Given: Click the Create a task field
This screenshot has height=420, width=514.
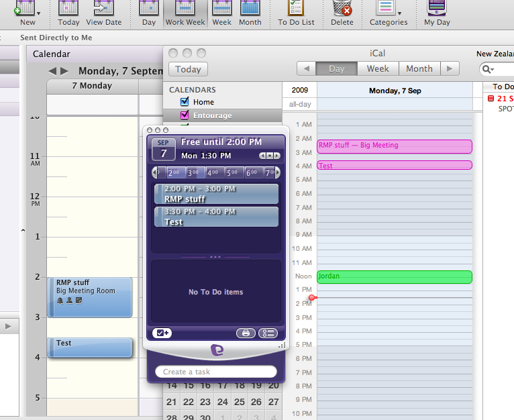Looking at the screenshot, I should tap(216, 372).
